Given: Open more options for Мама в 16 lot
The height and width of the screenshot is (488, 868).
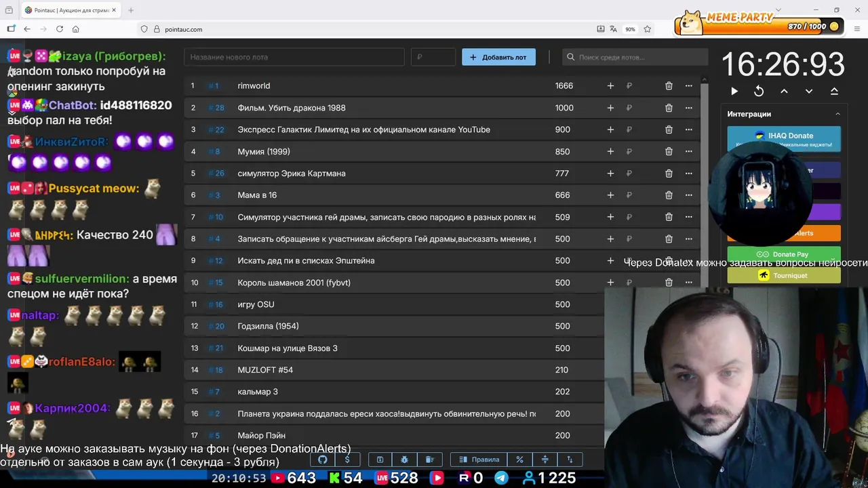Looking at the screenshot, I should tap(689, 195).
